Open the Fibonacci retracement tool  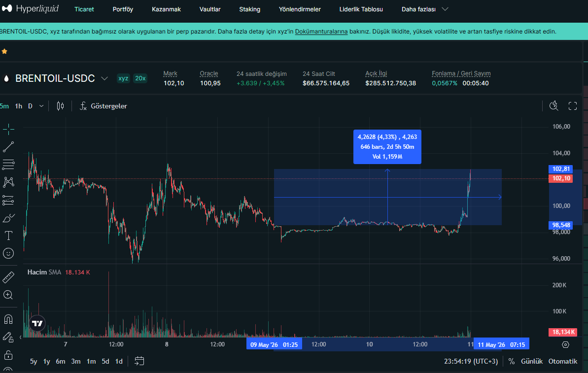coord(8,164)
